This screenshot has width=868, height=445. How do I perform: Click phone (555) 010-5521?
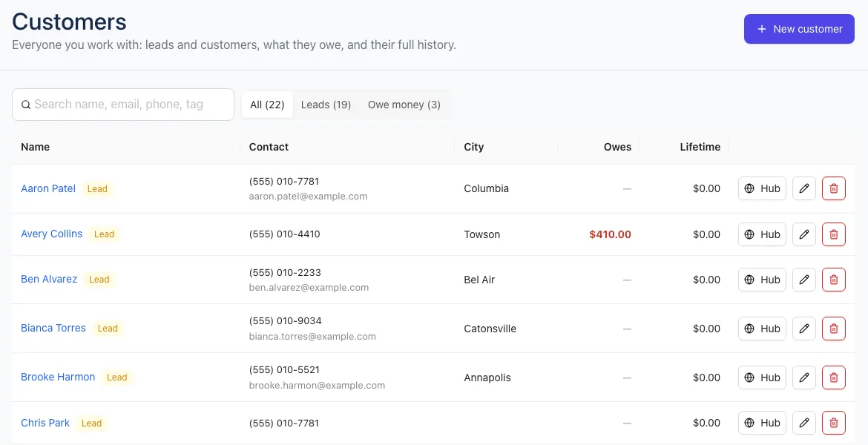[285, 370]
